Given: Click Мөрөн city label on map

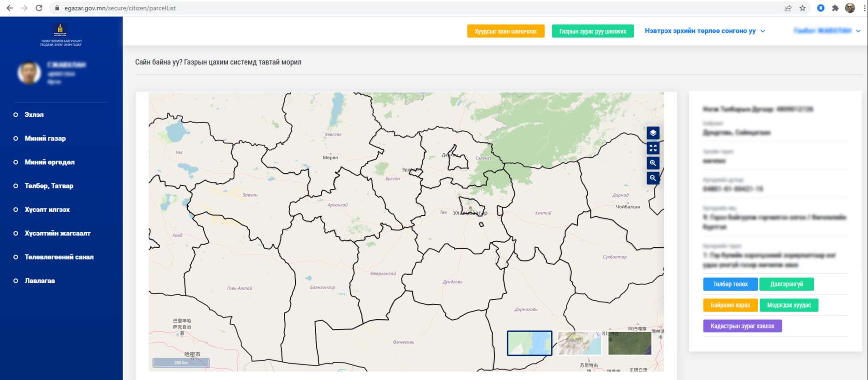Looking at the screenshot, I should coord(330,157).
